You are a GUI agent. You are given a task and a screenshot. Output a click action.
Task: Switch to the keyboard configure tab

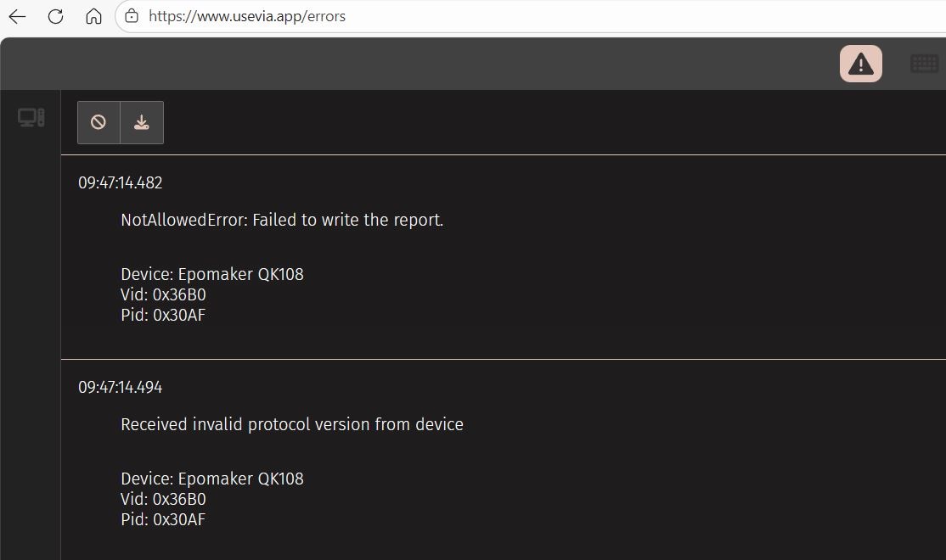924,64
